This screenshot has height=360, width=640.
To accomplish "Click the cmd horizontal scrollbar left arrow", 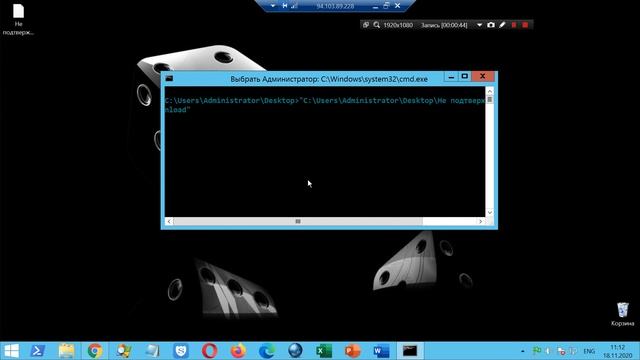I will [169, 221].
